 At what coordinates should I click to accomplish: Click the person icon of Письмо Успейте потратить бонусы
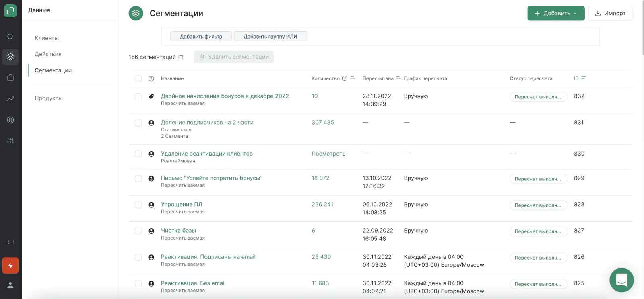[151, 178]
